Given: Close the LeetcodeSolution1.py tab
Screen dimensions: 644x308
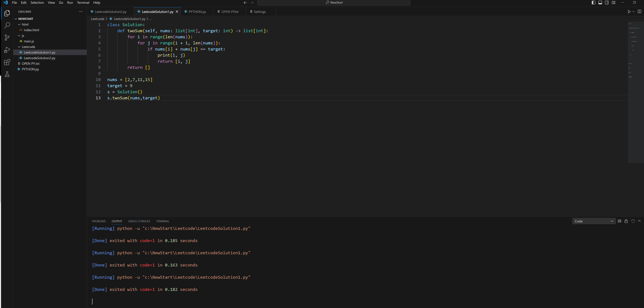Looking at the screenshot, I should pos(177,12).
